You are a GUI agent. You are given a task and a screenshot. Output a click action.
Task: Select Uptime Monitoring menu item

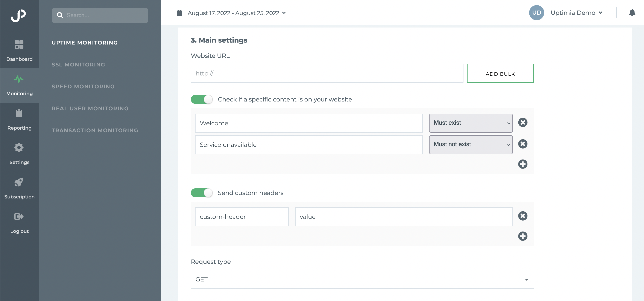click(85, 43)
